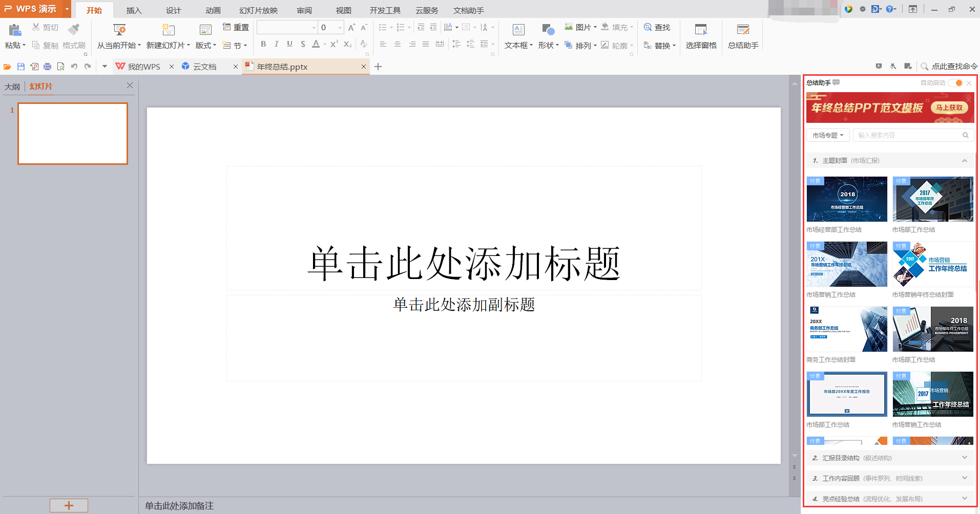
Task: Open the Insert (插入) ribbon tab
Action: (134, 10)
